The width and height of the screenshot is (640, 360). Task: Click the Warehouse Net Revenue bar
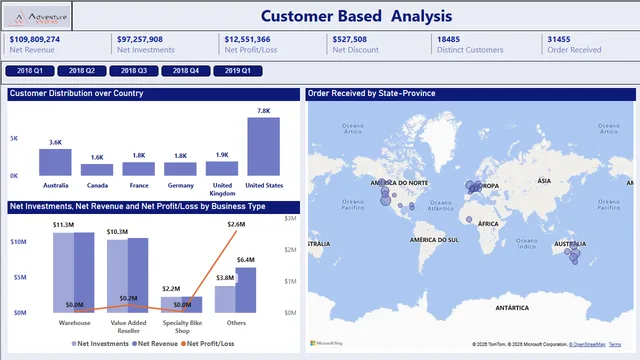click(84, 273)
